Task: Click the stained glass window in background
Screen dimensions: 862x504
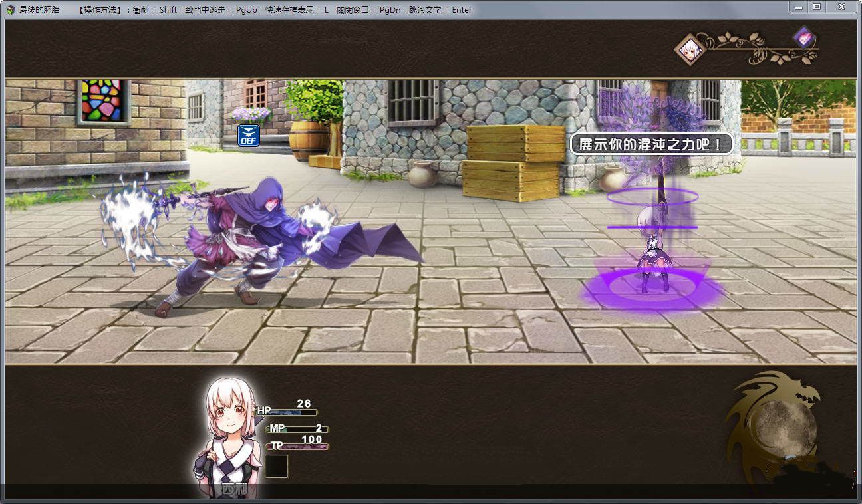Action: pyautogui.click(x=102, y=101)
